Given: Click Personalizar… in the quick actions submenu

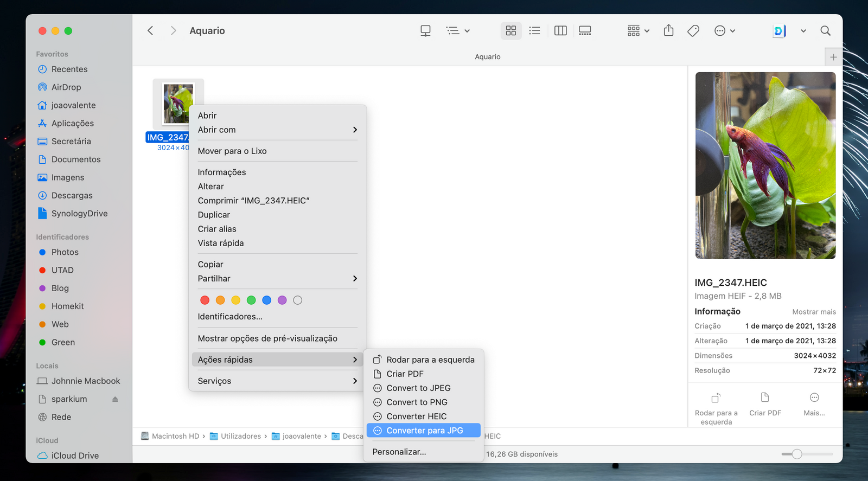Looking at the screenshot, I should tap(399, 452).
